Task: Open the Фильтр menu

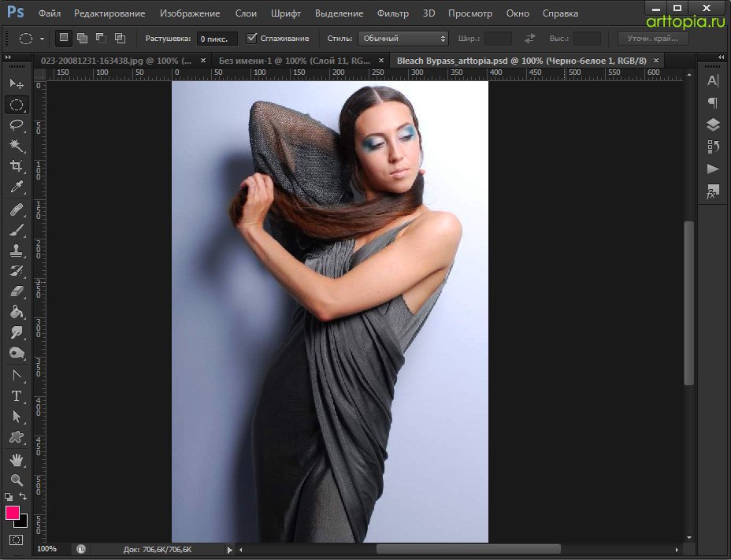Action: (392, 13)
